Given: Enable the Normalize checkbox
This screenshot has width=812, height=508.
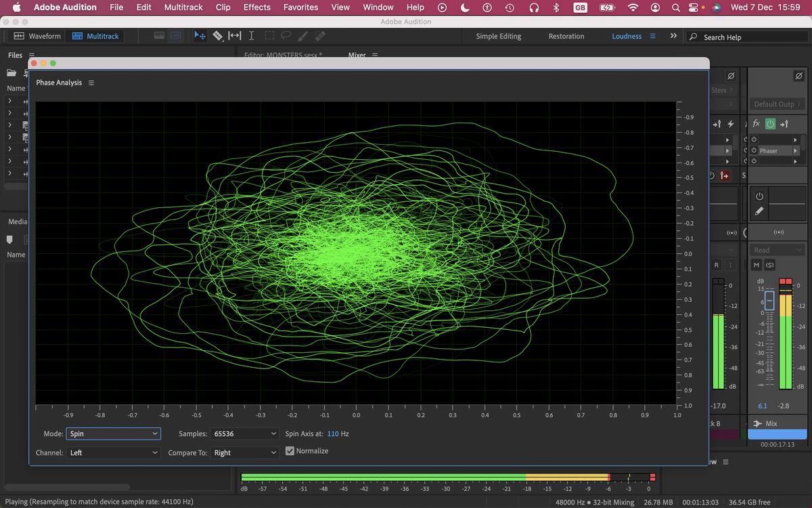Looking at the screenshot, I should (x=290, y=450).
